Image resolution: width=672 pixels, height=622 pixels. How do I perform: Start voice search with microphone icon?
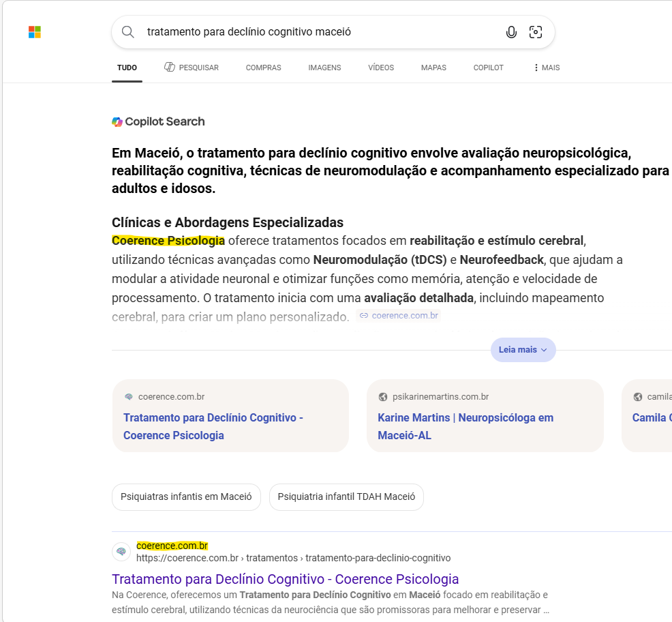tap(511, 32)
